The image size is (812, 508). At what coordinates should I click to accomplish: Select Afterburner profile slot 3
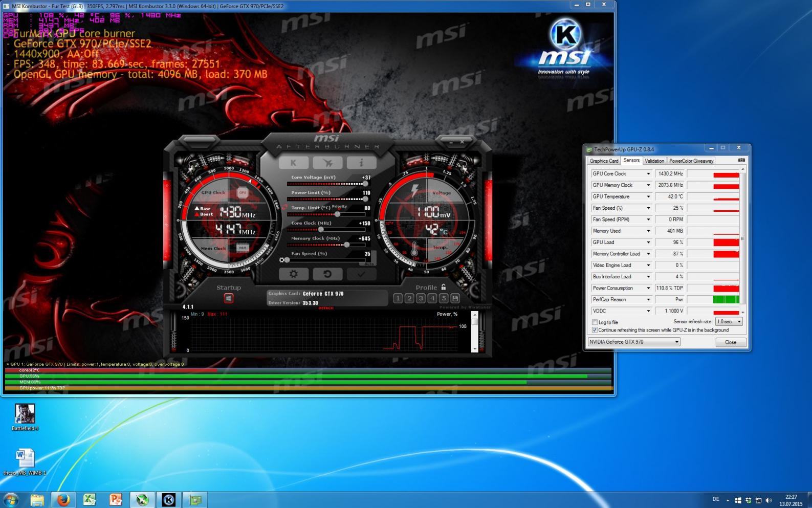(421, 298)
